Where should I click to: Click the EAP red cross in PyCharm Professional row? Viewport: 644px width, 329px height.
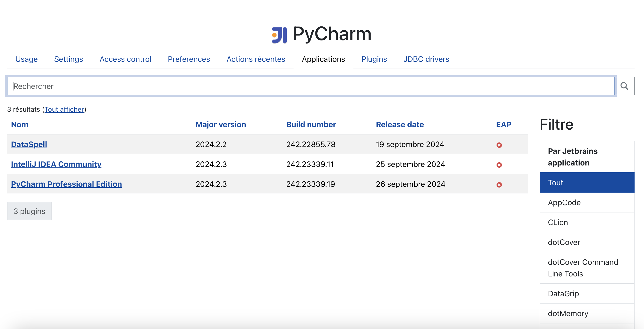499,185
